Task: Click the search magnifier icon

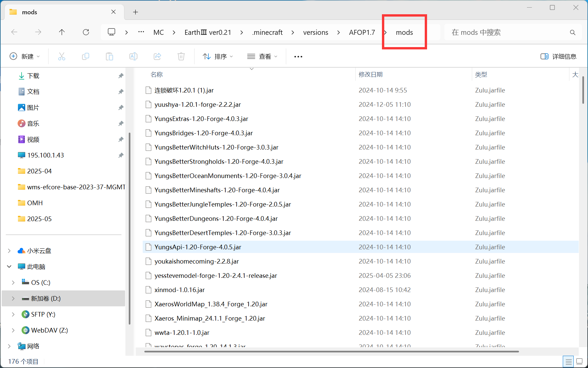Action: [x=573, y=32]
